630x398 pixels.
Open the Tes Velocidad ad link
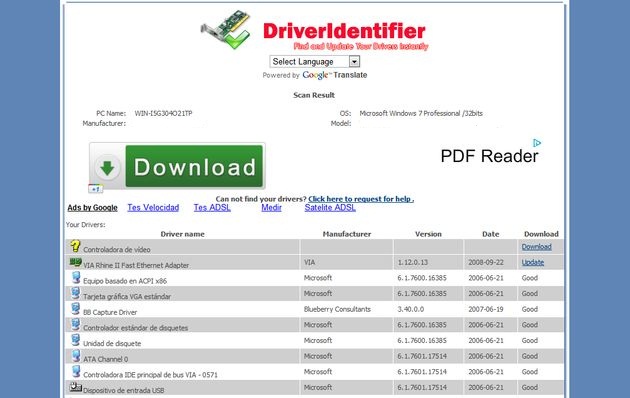tap(153, 208)
